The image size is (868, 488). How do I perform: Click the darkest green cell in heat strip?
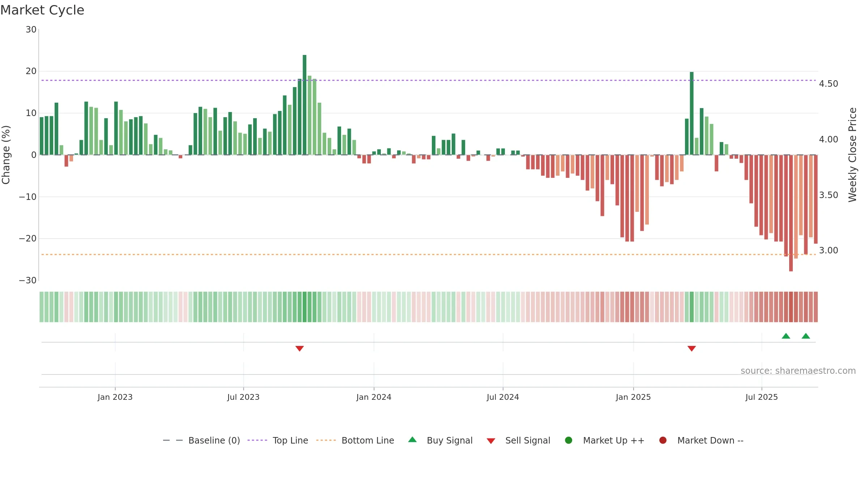(x=305, y=307)
